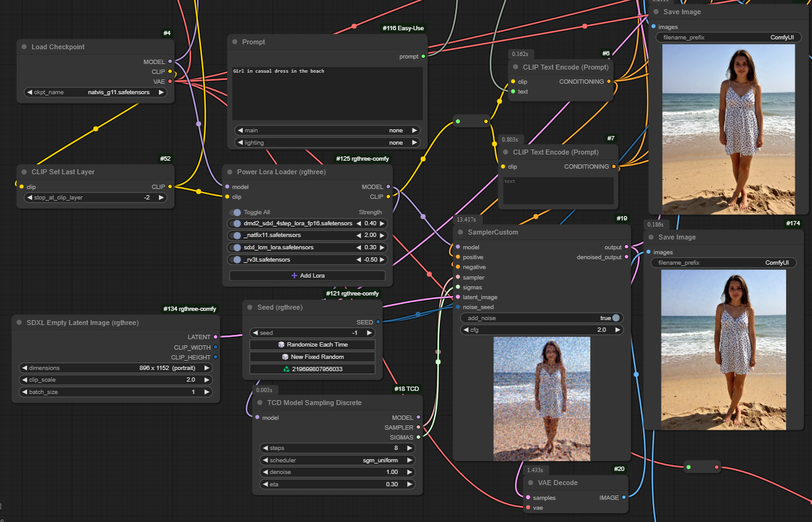Open the dimensions dropdown 896 x 1152 (portrait)
This screenshot has width=812, height=522.
[x=116, y=367]
